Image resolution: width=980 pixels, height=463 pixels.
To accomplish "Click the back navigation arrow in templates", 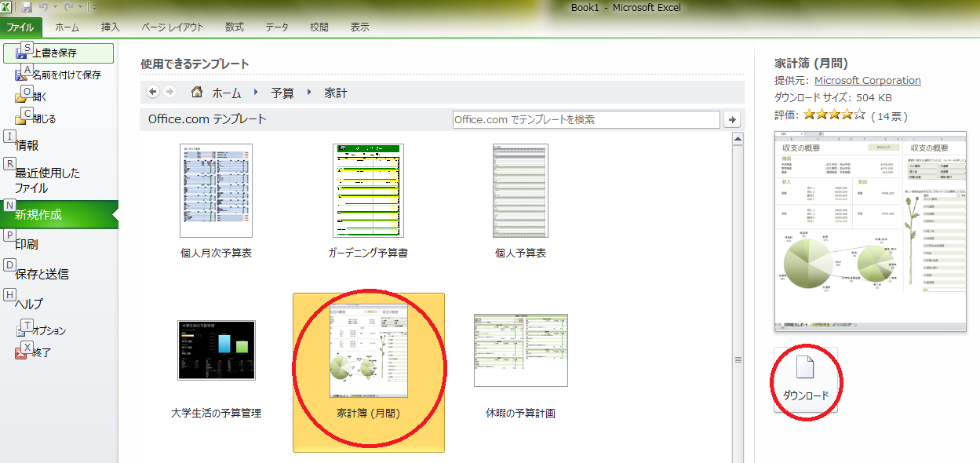I will coord(153,92).
